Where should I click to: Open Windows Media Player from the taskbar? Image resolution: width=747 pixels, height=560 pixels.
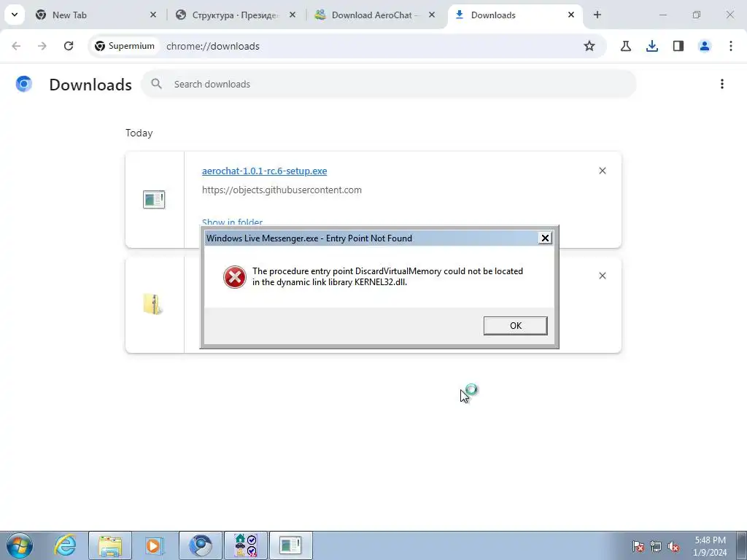154,545
